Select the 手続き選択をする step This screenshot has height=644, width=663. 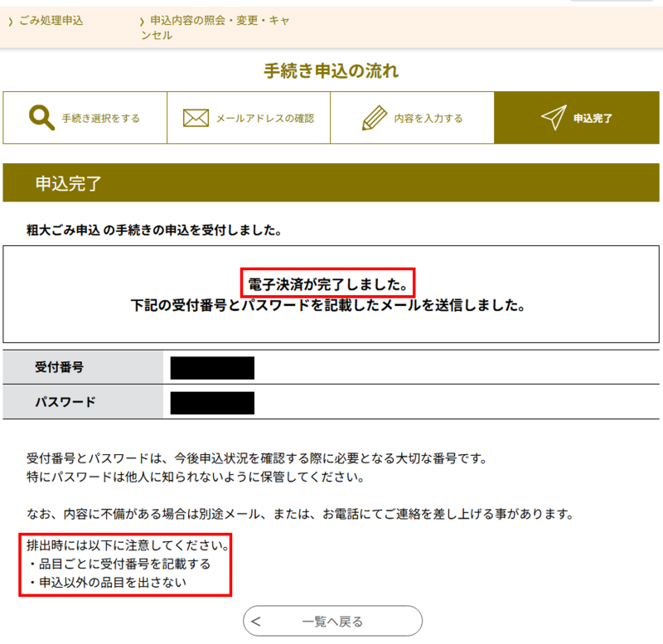tap(85, 118)
